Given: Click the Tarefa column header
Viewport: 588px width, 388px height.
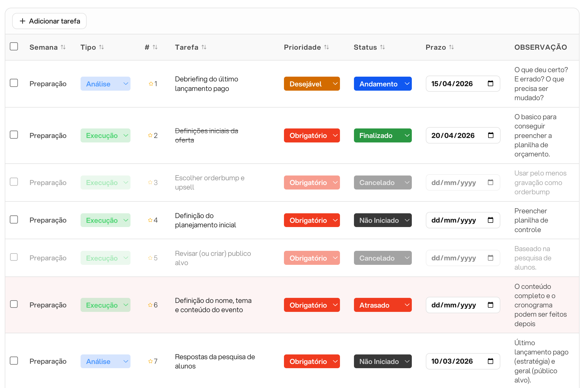Looking at the screenshot, I should tap(186, 47).
